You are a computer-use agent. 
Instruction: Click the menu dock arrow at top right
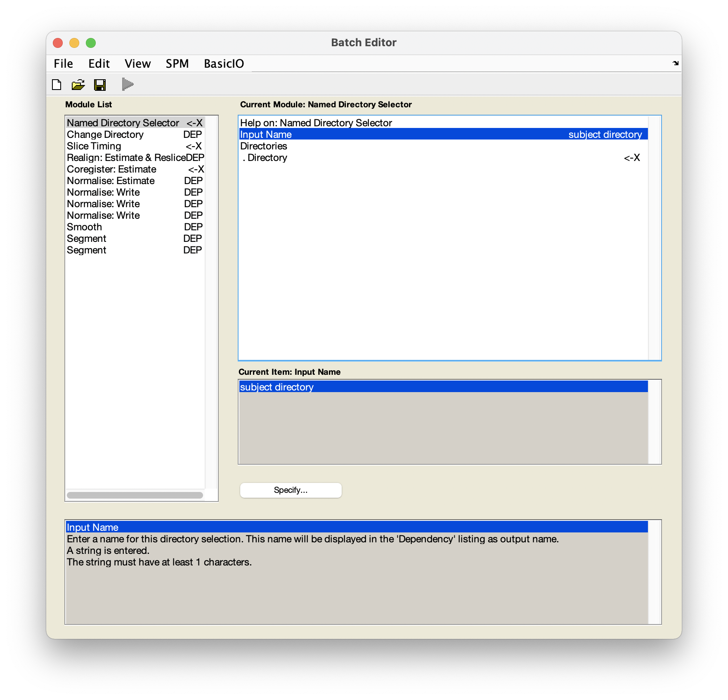click(675, 63)
